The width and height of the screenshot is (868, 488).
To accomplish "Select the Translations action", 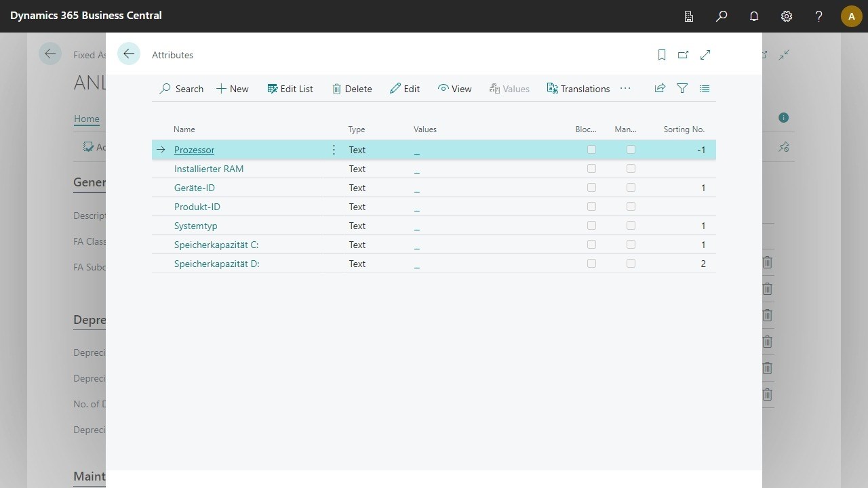I will tap(578, 88).
